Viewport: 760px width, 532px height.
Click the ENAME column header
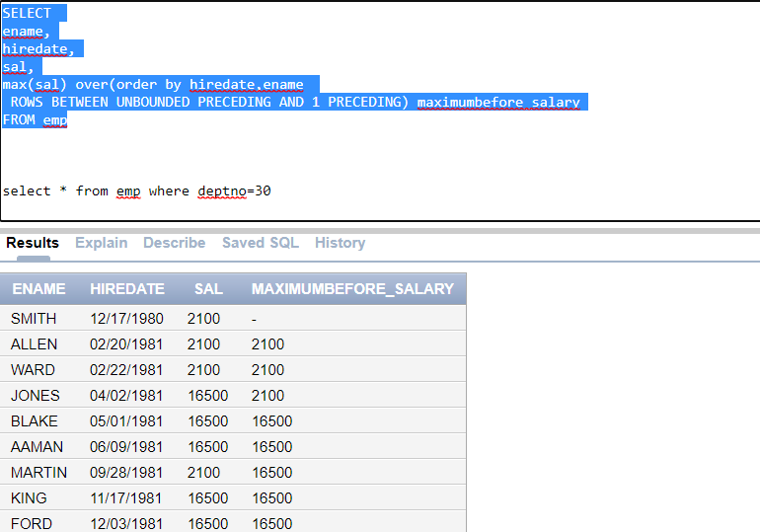pyautogui.click(x=38, y=289)
